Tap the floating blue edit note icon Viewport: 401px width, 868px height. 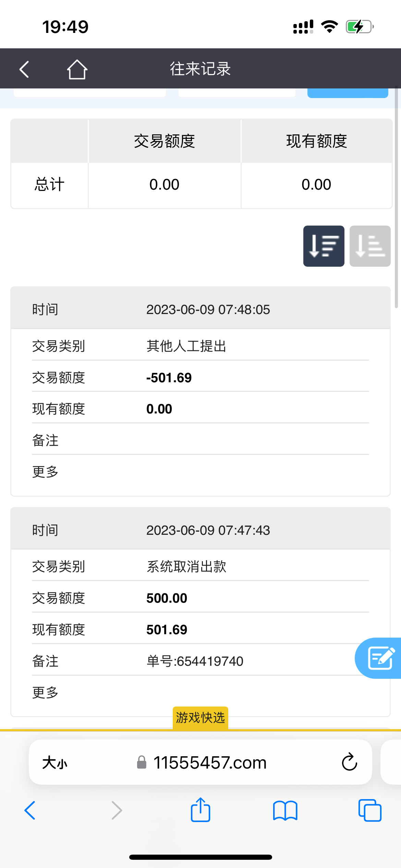coord(380,658)
